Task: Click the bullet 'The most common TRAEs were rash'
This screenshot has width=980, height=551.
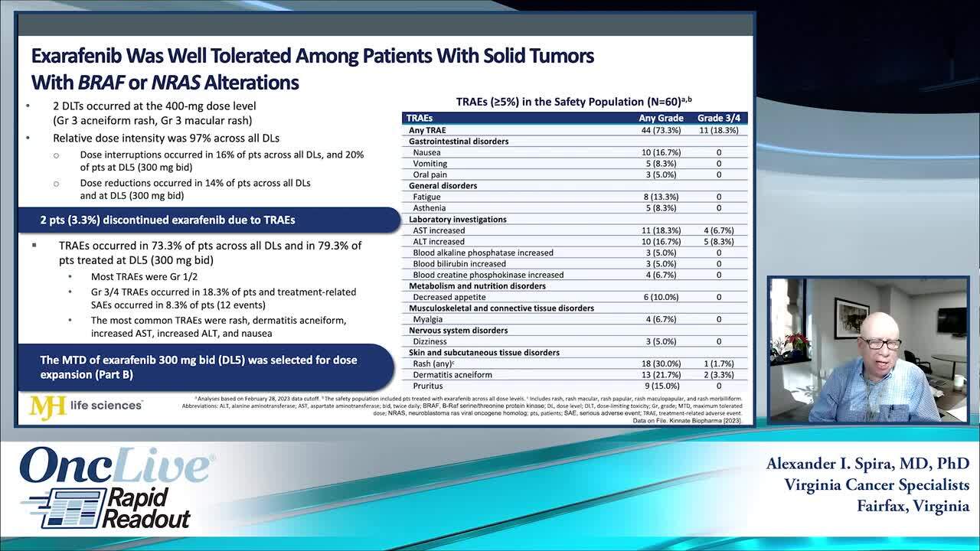Action: [x=219, y=327]
